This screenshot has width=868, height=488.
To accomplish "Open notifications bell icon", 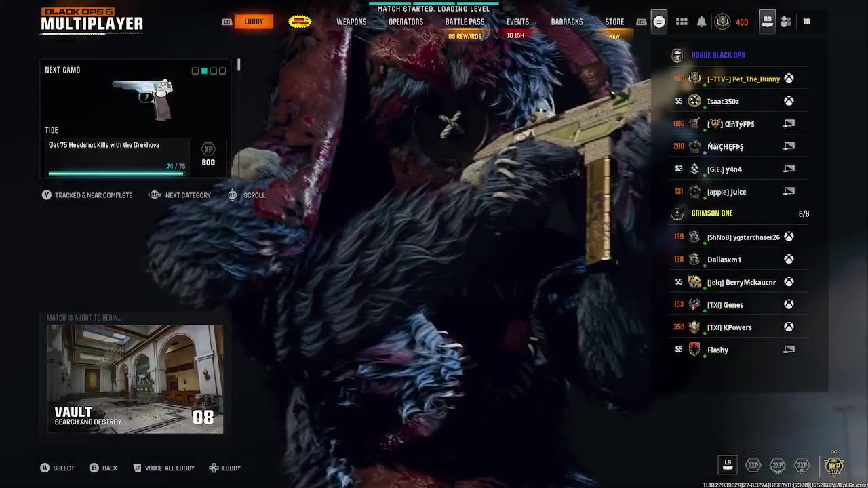I will tap(702, 22).
